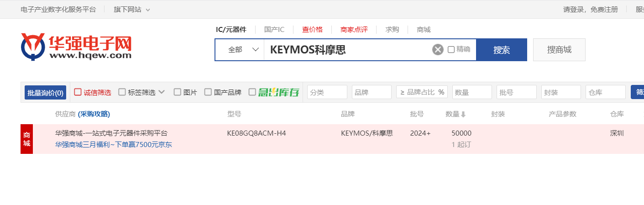The image size is (644, 205).
Task: Click search field containing KEYMOS科摩思
Action: [348, 50]
